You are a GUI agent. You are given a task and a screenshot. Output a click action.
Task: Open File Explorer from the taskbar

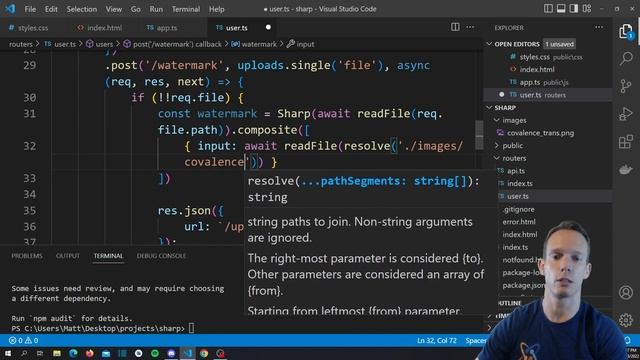point(57,353)
